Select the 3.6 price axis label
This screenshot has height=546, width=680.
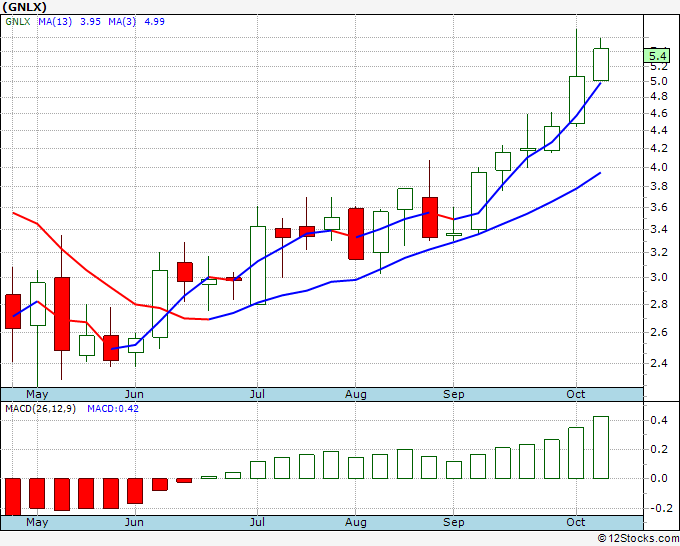coord(659,207)
